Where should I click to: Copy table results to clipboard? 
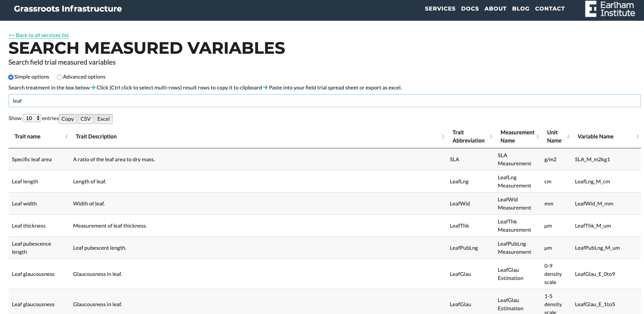coord(68,119)
